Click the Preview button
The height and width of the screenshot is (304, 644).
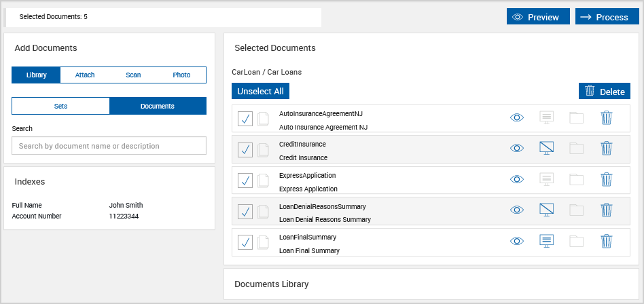point(538,16)
